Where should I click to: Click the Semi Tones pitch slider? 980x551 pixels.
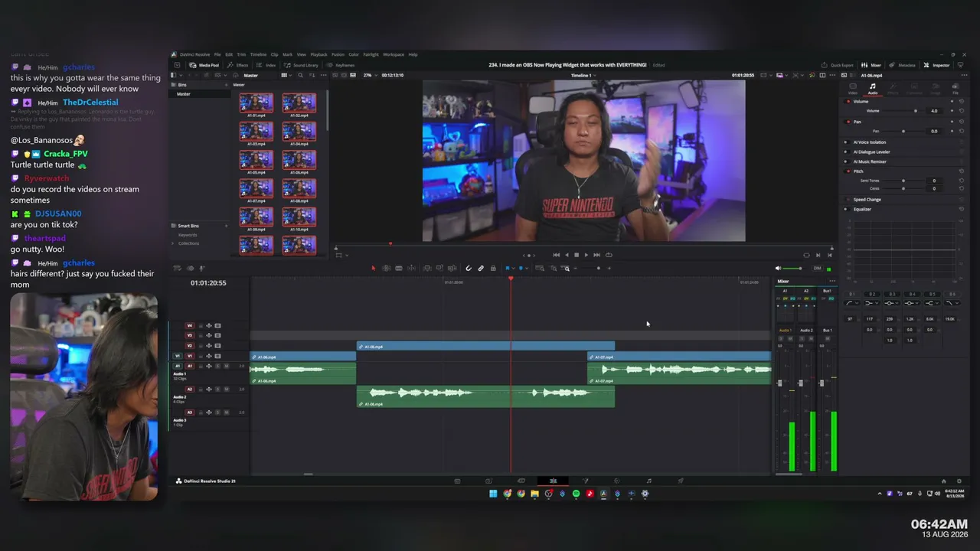click(x=903, y=181)
